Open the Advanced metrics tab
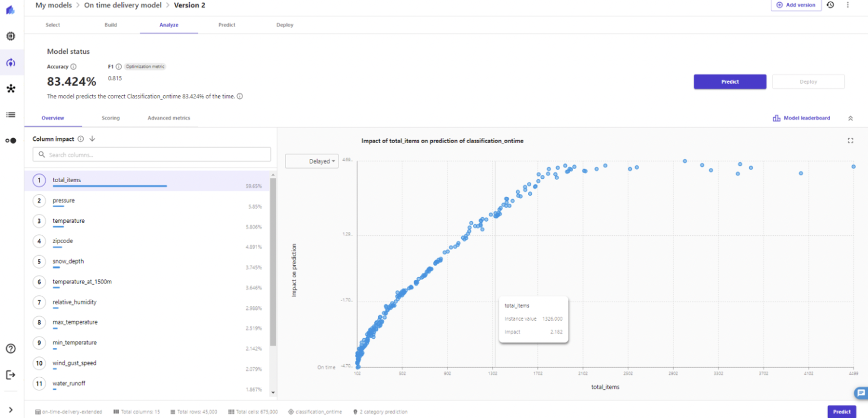Image resolution: width=868 pixels, height=418 pixels. coord(168,118)
